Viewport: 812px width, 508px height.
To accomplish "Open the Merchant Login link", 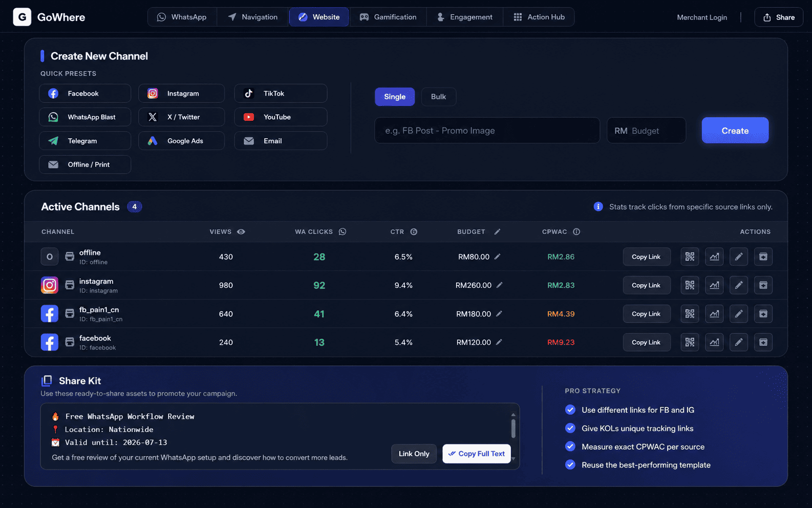I will point(702,17).
